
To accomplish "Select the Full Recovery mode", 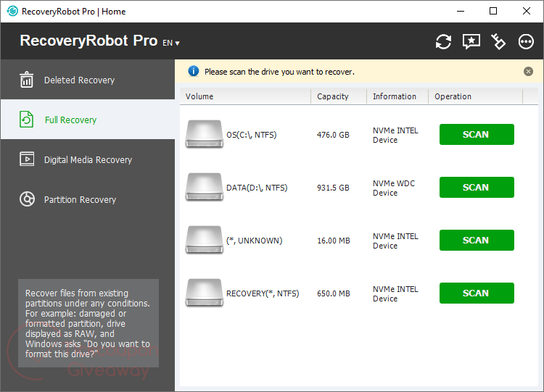I will tap(88, 120).
